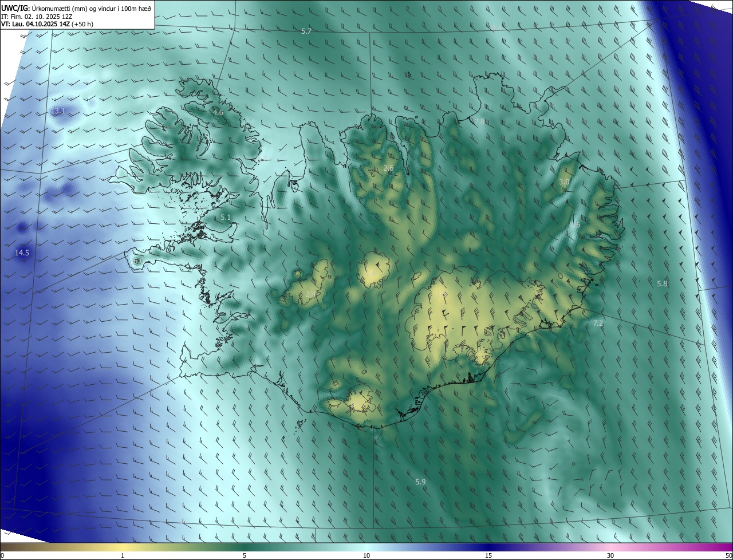Viewport: 733px width, 560px height.
Task: Click the 7.2 value off the southeast coast
Action: click(x=598, y=324)
